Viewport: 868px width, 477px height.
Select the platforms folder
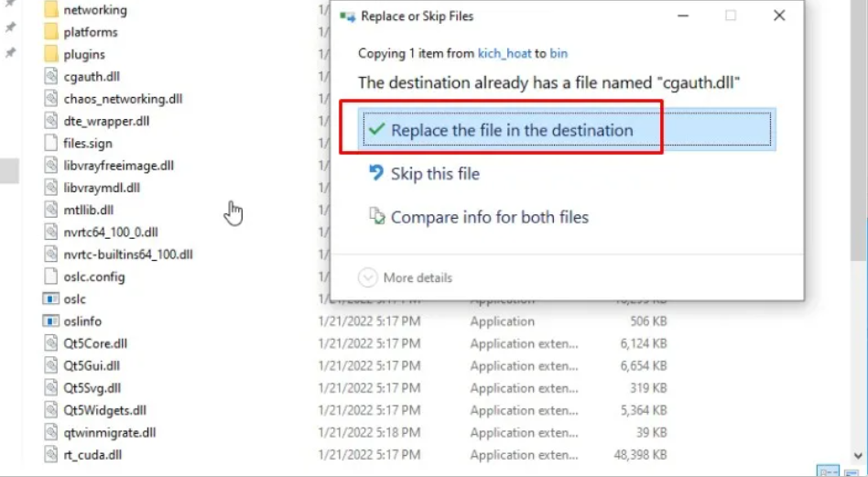coord(90,32)
